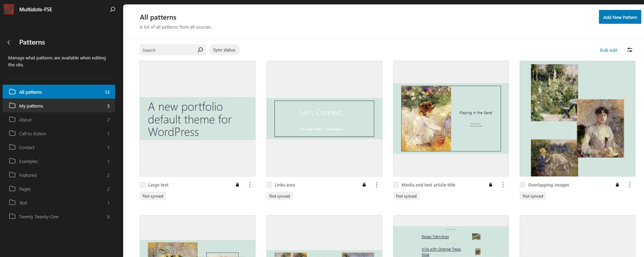The image size is (644, 257).
Task: Click the lock icon on Large text pattern
Action: pyautogui.click(x=237, y=185)
